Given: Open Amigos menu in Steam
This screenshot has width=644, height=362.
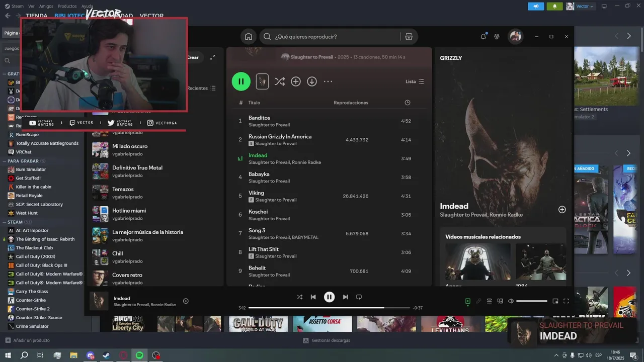Looking at the screenshot, I should [x=46, y=6].
